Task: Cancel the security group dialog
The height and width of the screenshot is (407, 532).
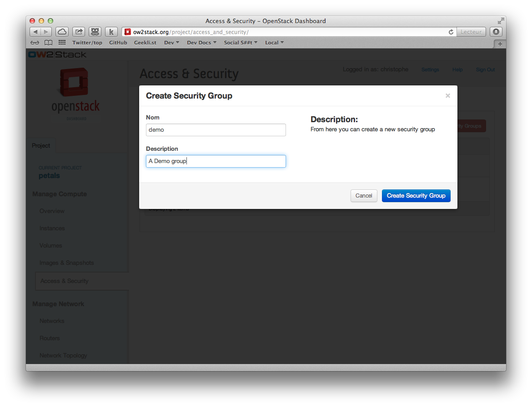Action: (x=364, y=195)
